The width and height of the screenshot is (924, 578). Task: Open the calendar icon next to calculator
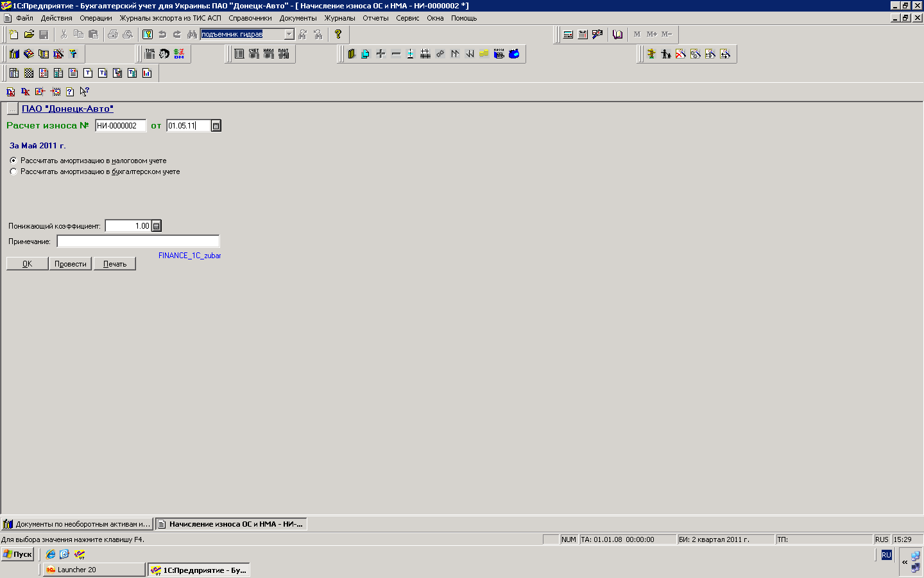pos(583,34)
